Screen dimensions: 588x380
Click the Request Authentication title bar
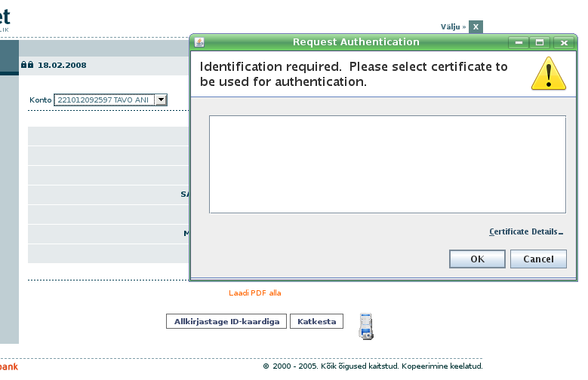pyautogui.click(x=355, y=42)
